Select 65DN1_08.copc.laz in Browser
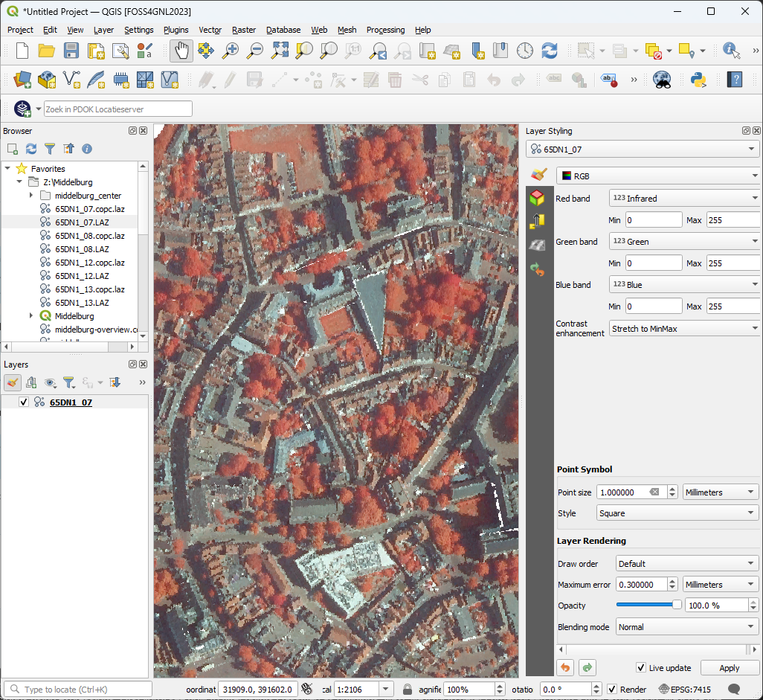 [x=89, y=236]
